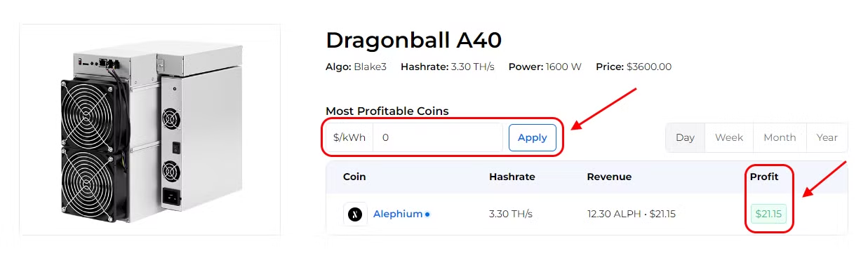Click the Apply button

(532, 137)
